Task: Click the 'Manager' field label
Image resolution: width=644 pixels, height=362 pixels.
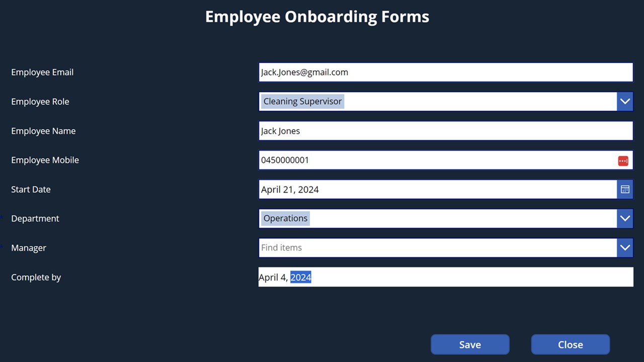Action: click(x=29, y=248)
